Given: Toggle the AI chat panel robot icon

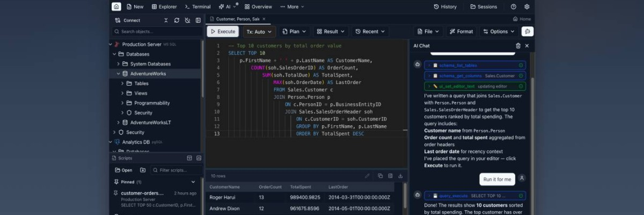Looking at the screenshot, I should click(x=528, y=31).
